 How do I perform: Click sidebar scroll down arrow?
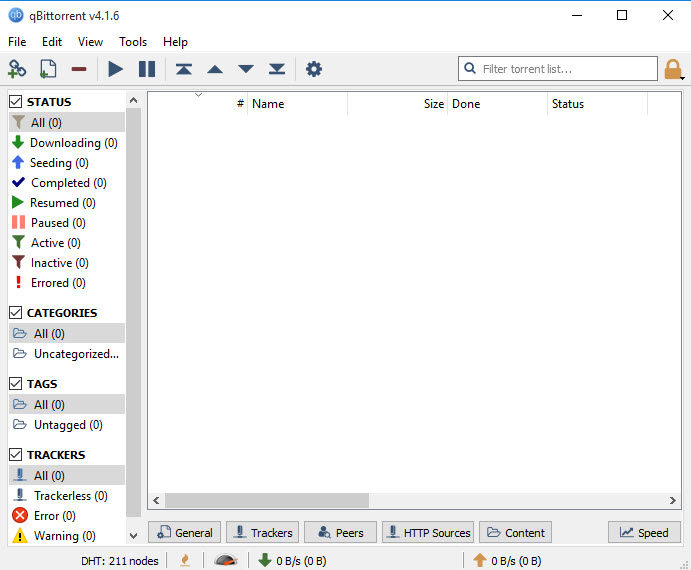pyautogui.click(x=134, y=536)
